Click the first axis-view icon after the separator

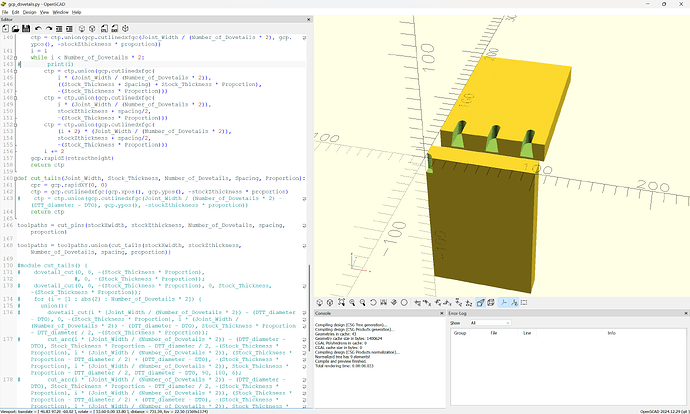pos(418,303)
